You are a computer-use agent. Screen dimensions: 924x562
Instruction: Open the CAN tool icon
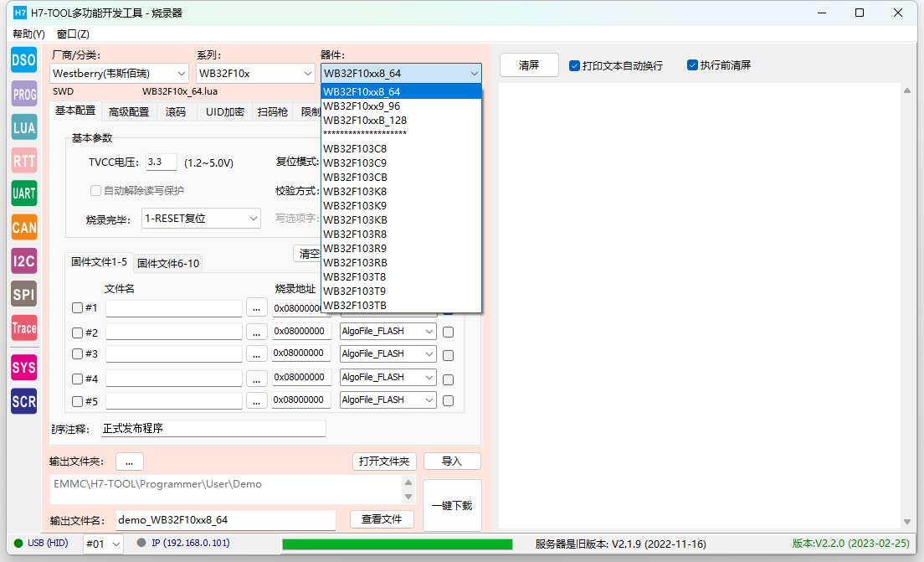[24, 227]
